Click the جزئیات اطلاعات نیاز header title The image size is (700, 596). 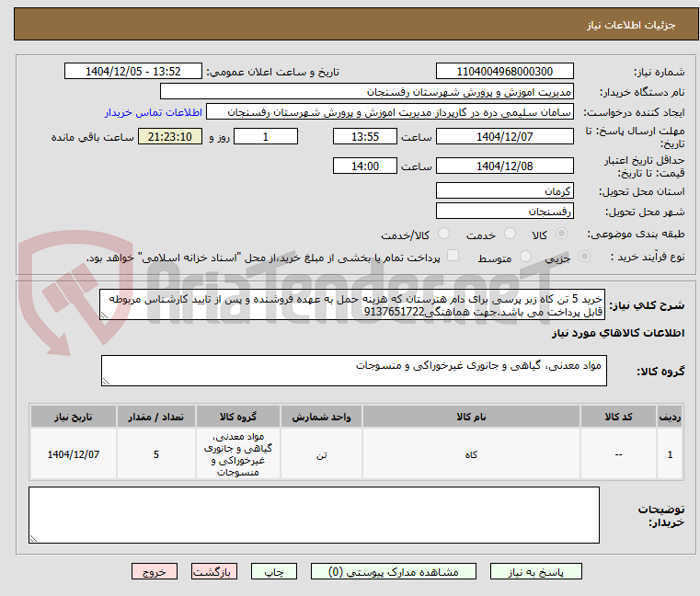point(631,25)
